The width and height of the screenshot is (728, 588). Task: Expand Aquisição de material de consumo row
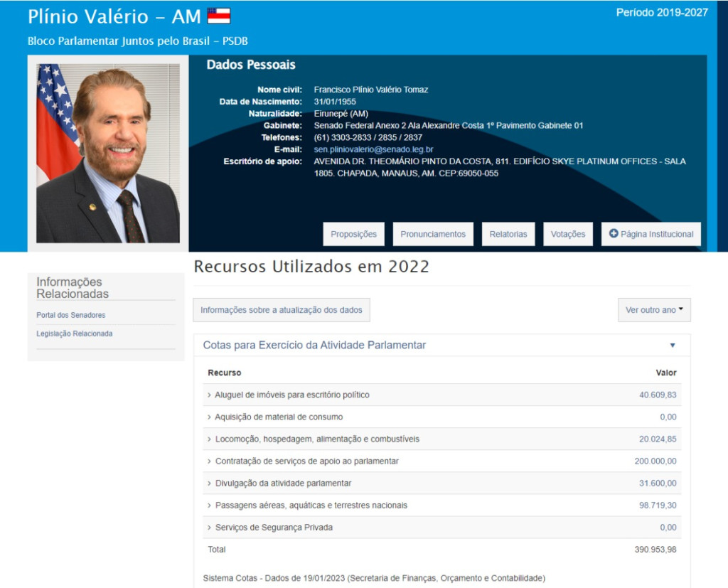(x=278, y=417)
